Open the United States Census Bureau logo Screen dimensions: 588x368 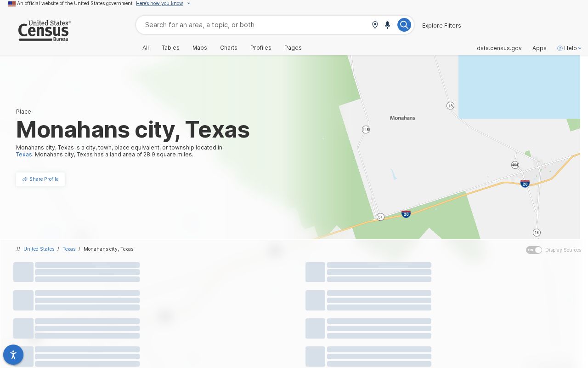point(44,31)
